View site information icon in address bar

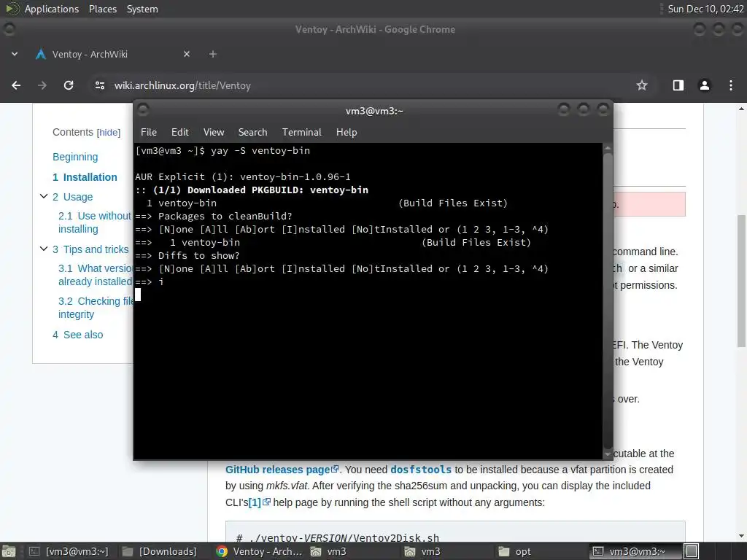pos(99,85)
